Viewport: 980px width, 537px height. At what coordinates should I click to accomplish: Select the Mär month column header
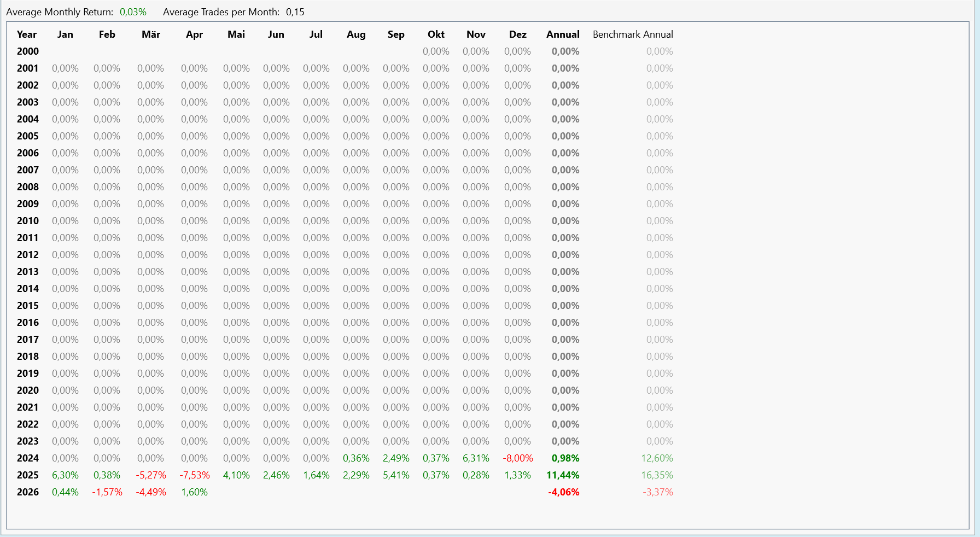pos(150,34)
